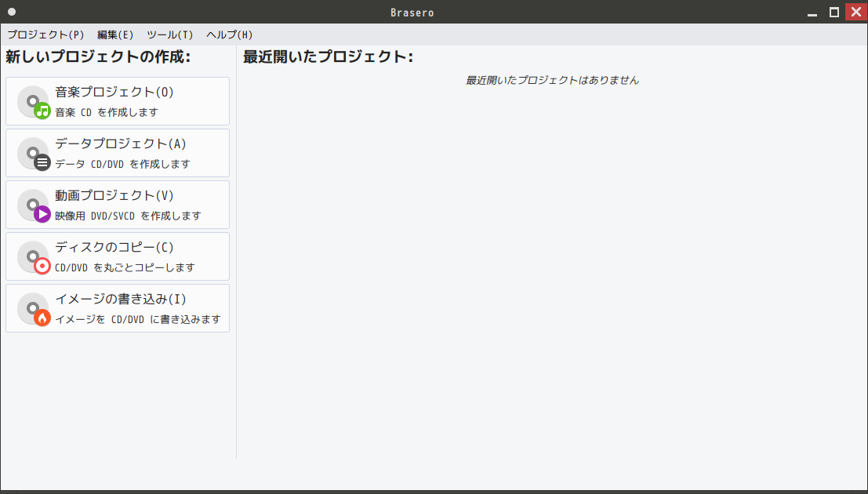868x494 pixels.
Task: Minimize the Brasero window
Action: point(812,13)
